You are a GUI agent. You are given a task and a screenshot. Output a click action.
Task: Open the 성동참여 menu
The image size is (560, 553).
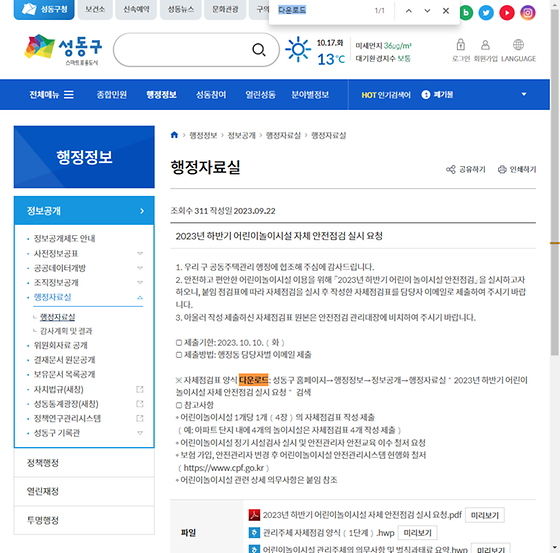[211, 95]
